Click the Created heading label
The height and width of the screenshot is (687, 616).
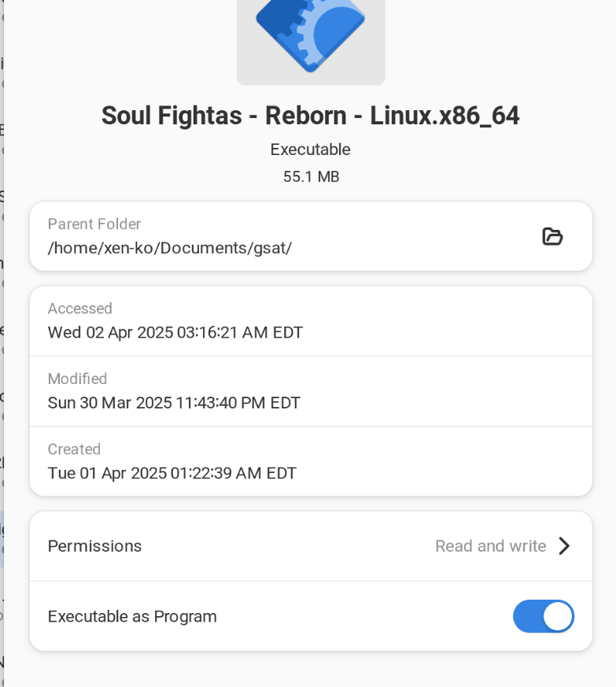[74, 449]
